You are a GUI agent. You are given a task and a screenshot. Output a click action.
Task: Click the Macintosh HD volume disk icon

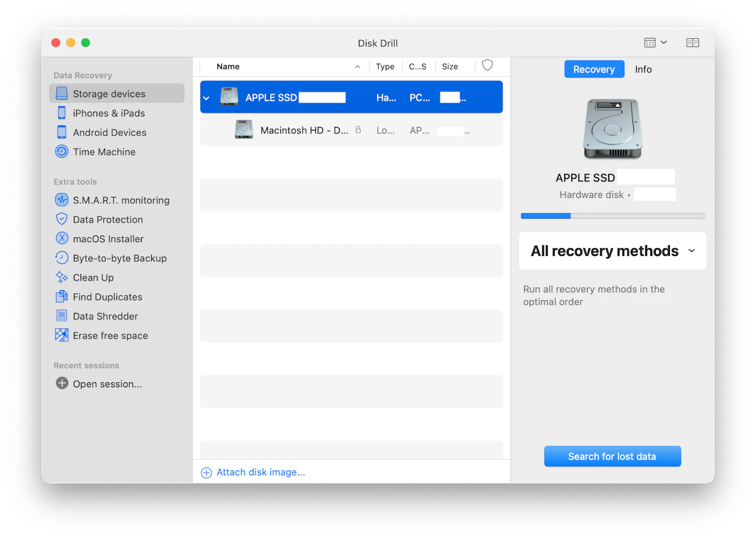click(244, 129)
